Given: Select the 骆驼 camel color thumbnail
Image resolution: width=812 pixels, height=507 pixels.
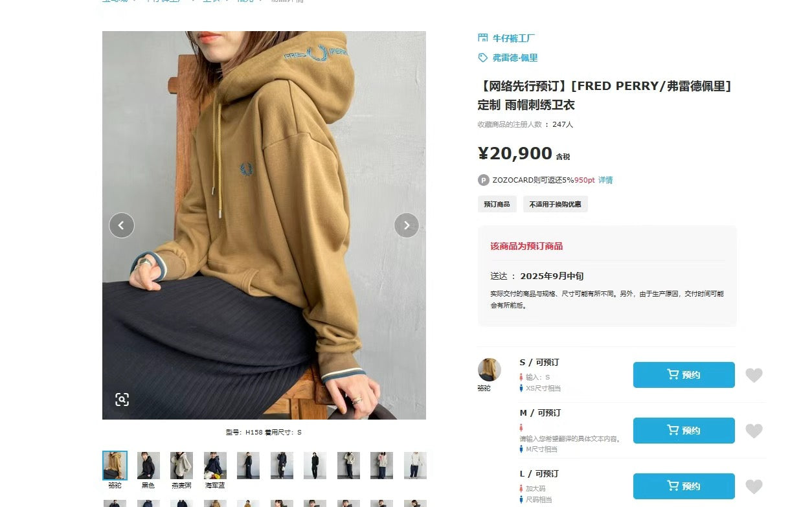Looking at the screenshot, I should (115, 466).
